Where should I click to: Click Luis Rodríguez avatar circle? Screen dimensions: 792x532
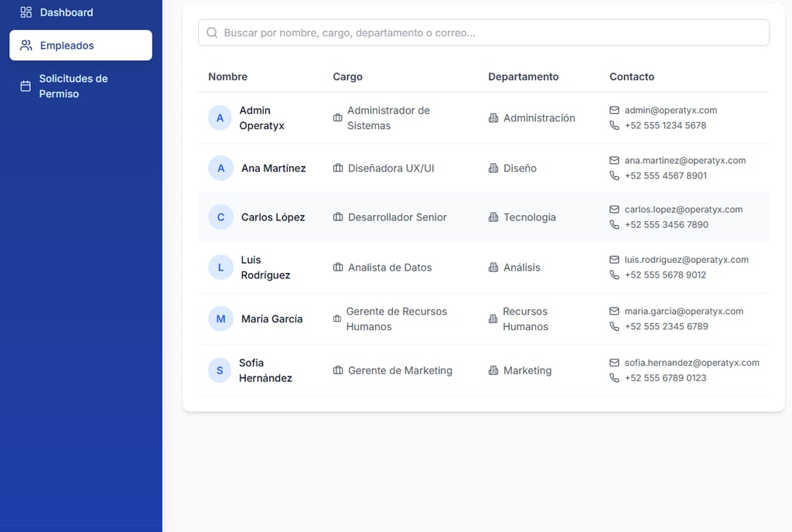tap(220, 268)
